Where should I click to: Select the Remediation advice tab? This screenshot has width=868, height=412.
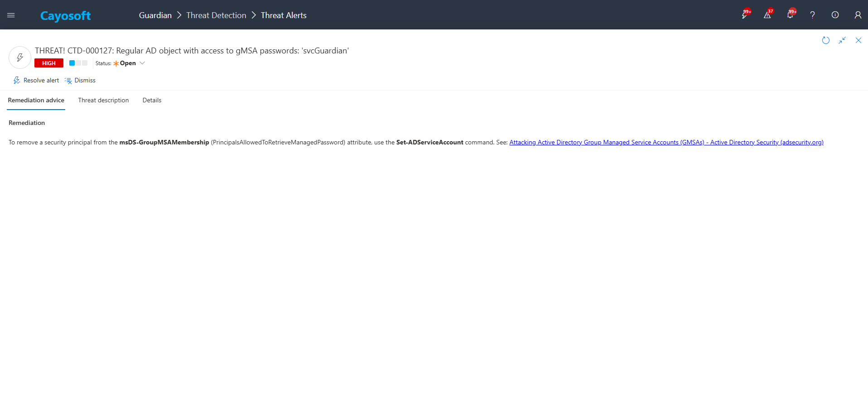pyautogui.click(x=36, y=100)
